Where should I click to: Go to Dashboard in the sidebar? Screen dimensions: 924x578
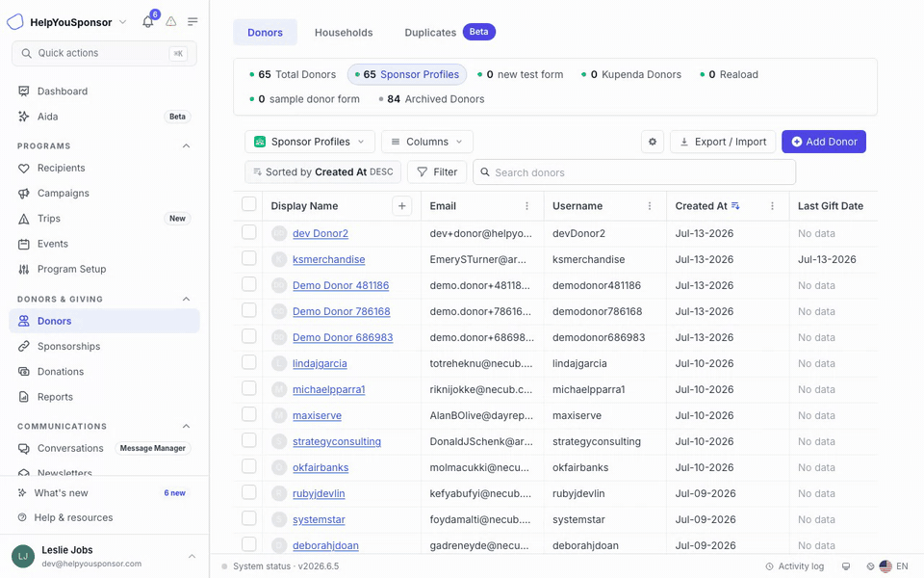tap(104, 92)
